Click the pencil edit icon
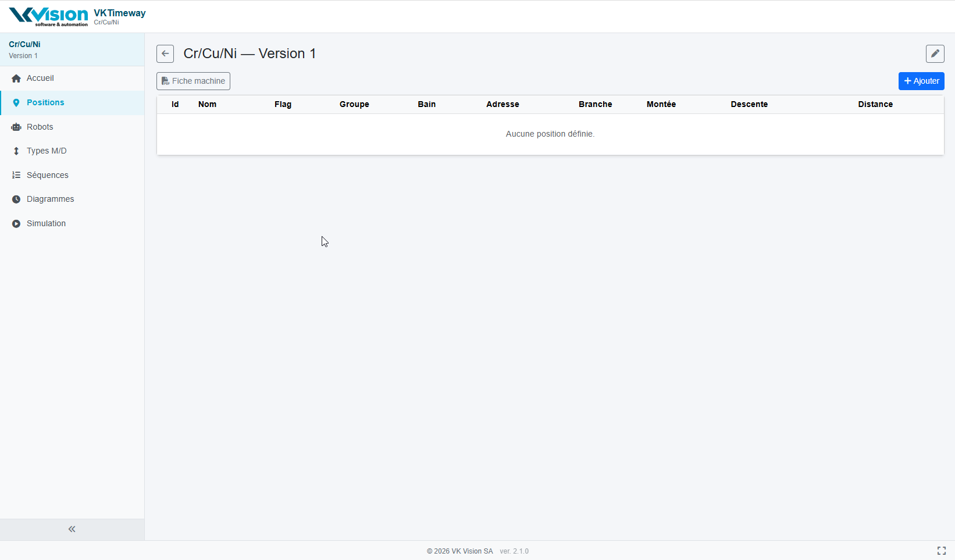955x560 pixels. point(935,53)
